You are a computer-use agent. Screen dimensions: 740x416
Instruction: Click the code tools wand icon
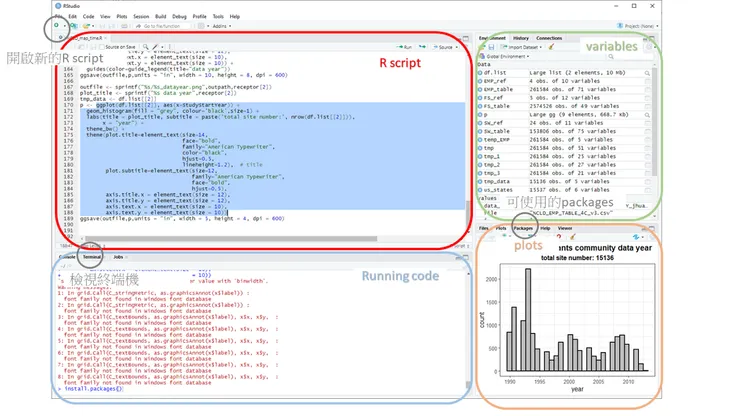point(155,47)
